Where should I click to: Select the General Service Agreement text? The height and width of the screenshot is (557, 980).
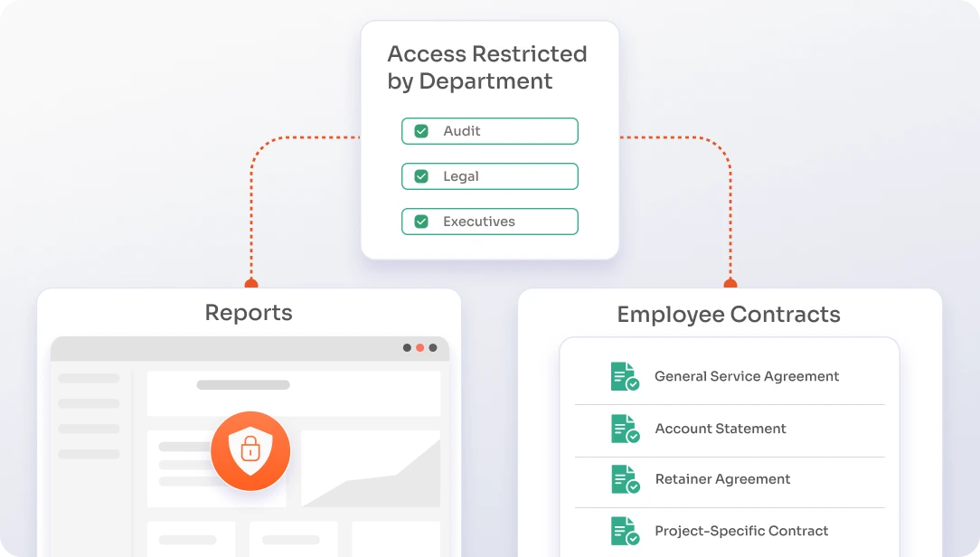pos(746,376)
